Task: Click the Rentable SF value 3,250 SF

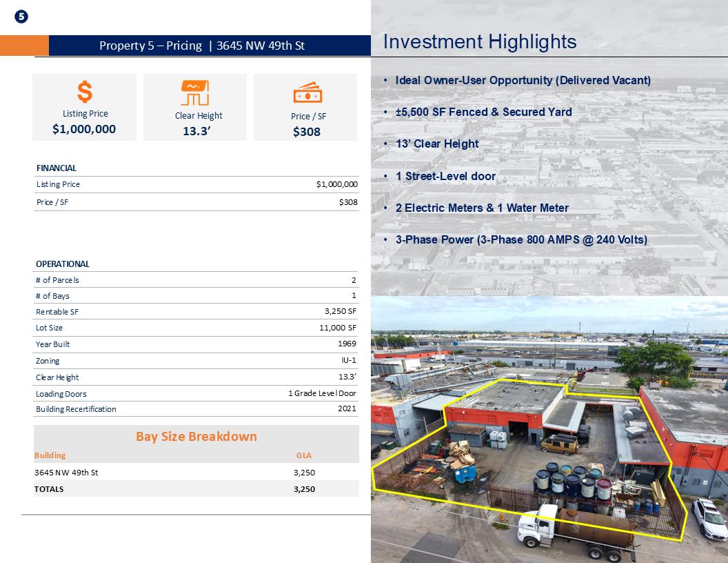Action: (341, 311)
